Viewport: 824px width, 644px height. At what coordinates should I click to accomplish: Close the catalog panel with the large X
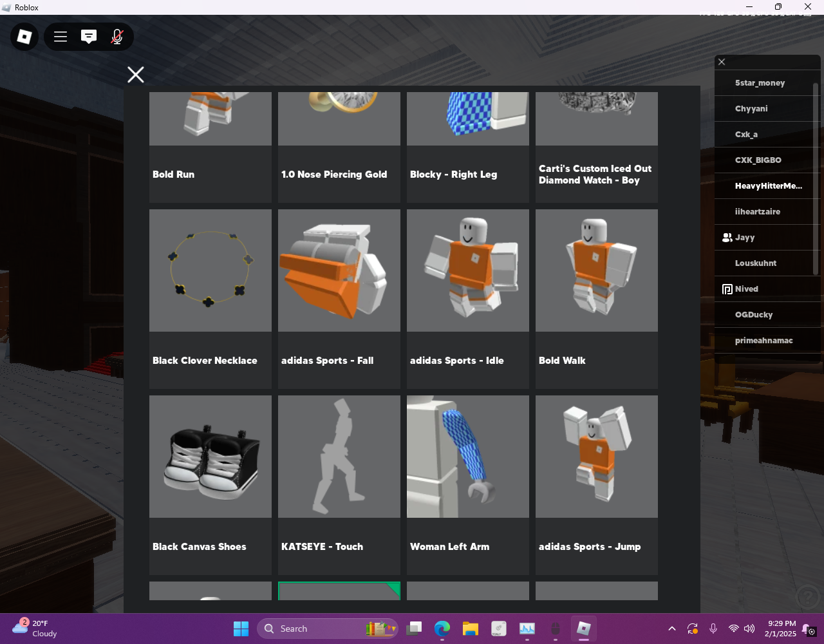point(136,75)
